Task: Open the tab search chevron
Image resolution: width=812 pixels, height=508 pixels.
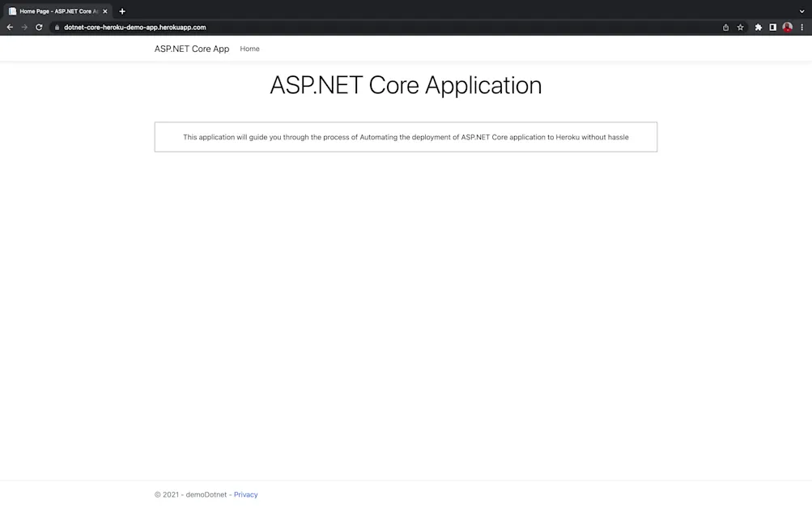Action: pyautogui.click(x=801, y=11)
